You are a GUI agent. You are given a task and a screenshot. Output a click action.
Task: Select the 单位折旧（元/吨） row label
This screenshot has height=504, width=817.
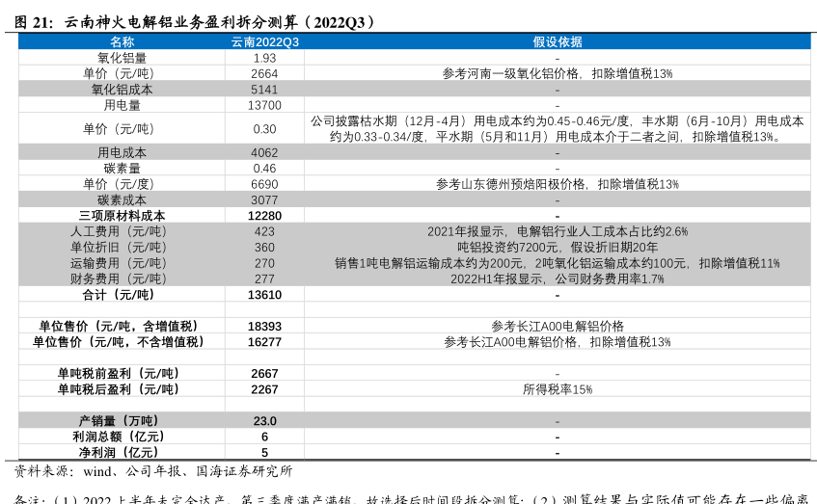point(122,247)
